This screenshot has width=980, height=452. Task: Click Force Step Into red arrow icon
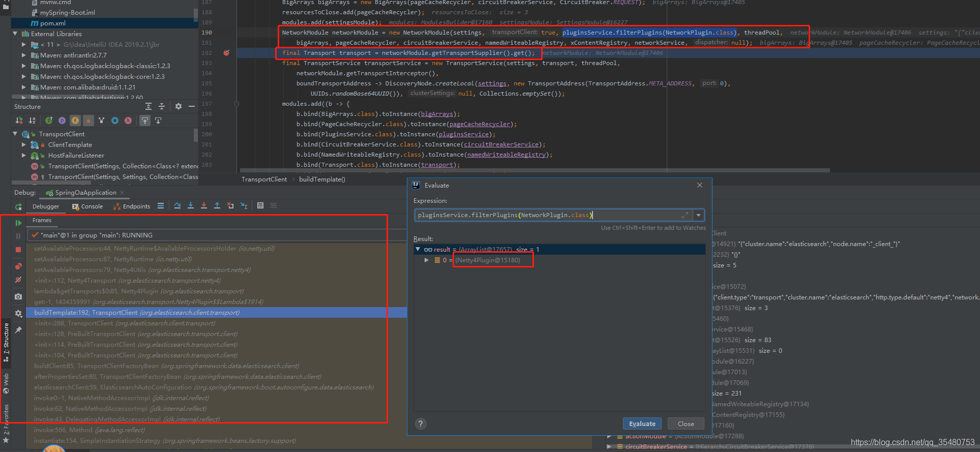pos(204,206)
